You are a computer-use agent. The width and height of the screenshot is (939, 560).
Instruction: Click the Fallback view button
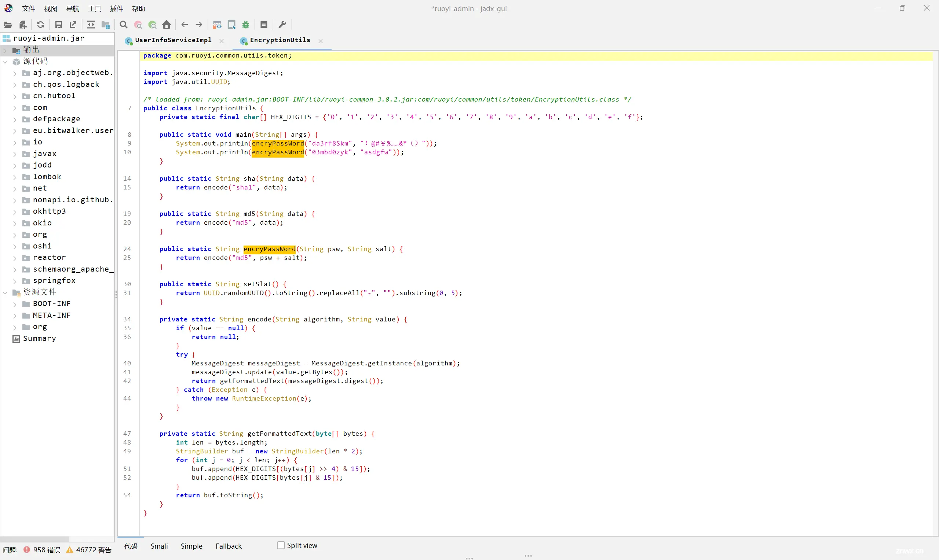click(x=229, y=546)
